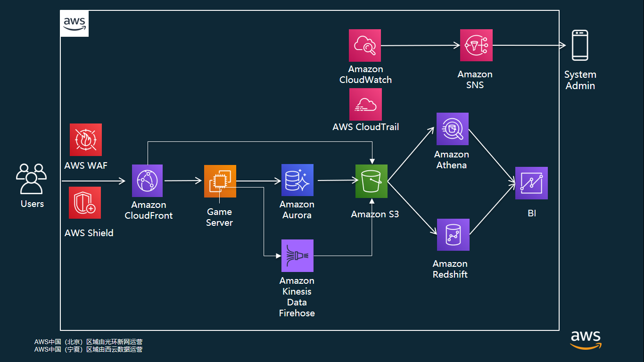Screen dimensions: 644x362
Task: Select the AWS Shield icon
Action: point(85,203)
